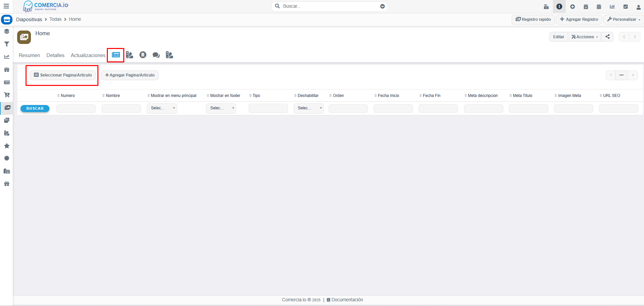Open the cash register icon in top bar
This screenshot has height=306, width=644.
tap(546, 7)
